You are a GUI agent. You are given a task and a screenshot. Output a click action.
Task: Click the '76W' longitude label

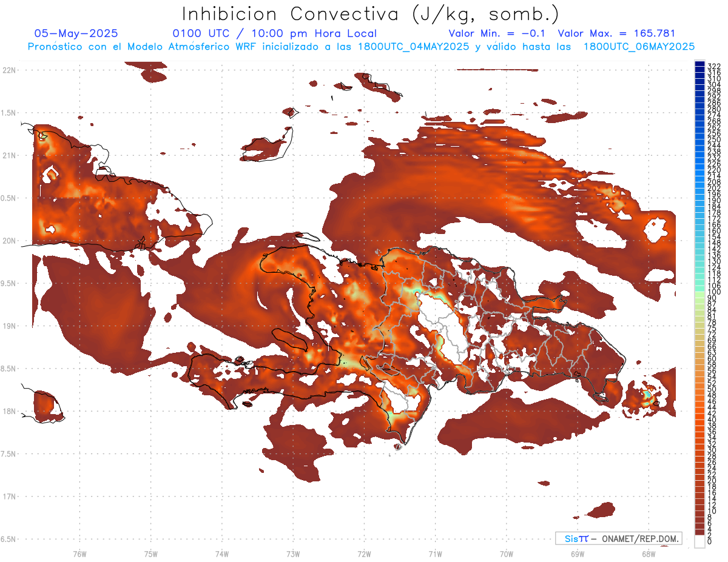[79, 554]
